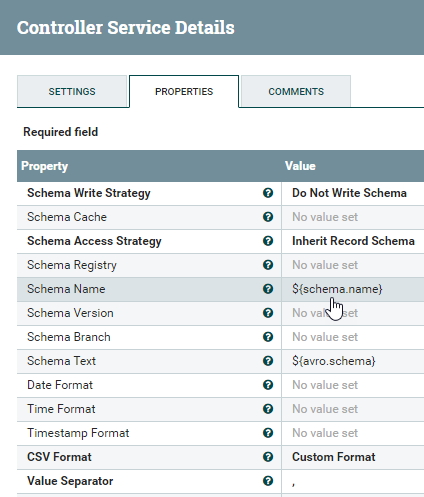
Task: Select the Value Separator property name
Action: 70,481
